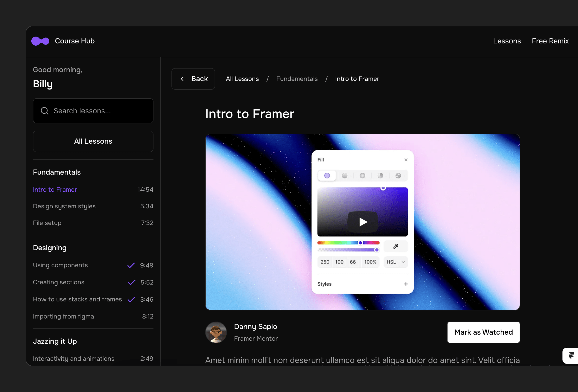Click the Course Hub logo icon
Viewport: 578px width, 392px height.
click(40, 40)
